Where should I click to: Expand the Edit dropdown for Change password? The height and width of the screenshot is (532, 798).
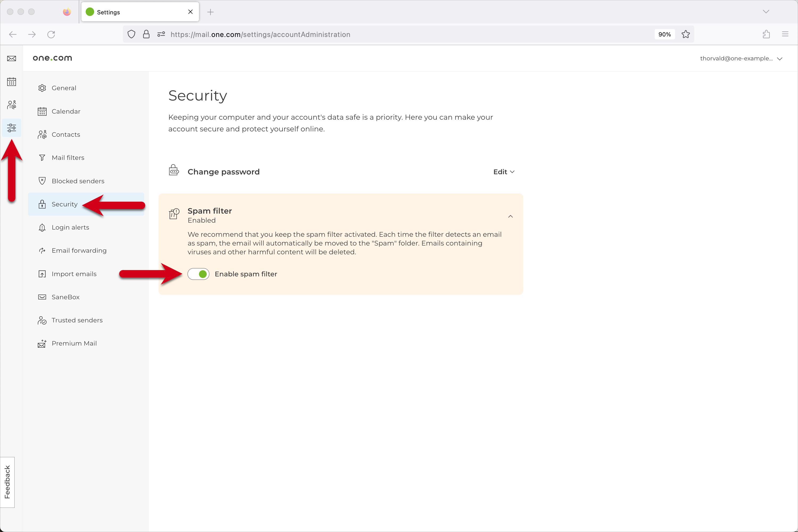(504, 172)
